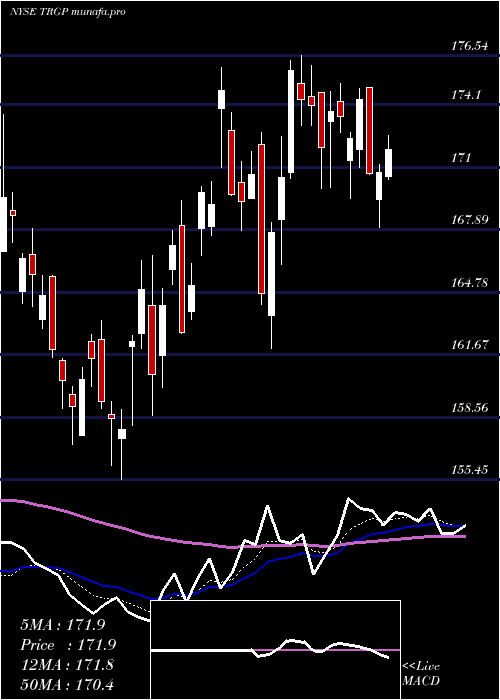Click the NYSE TRGP munafa.pro title text
The width and height of the screenshot is (500, 700).
[67, 12]
